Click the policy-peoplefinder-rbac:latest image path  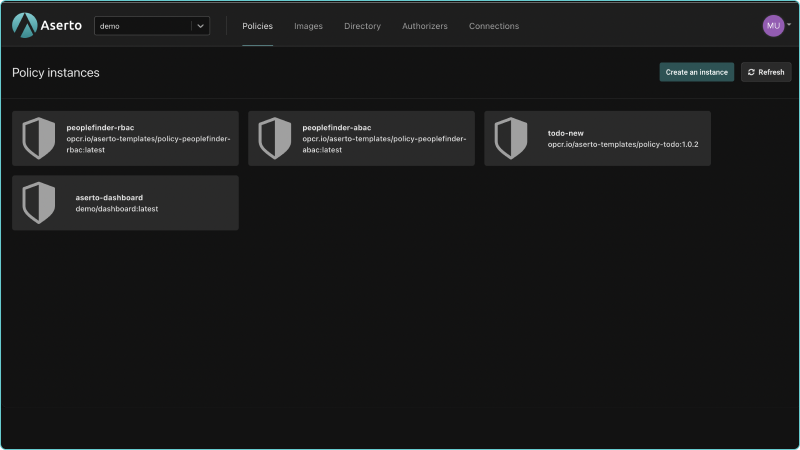pos(148,144)
